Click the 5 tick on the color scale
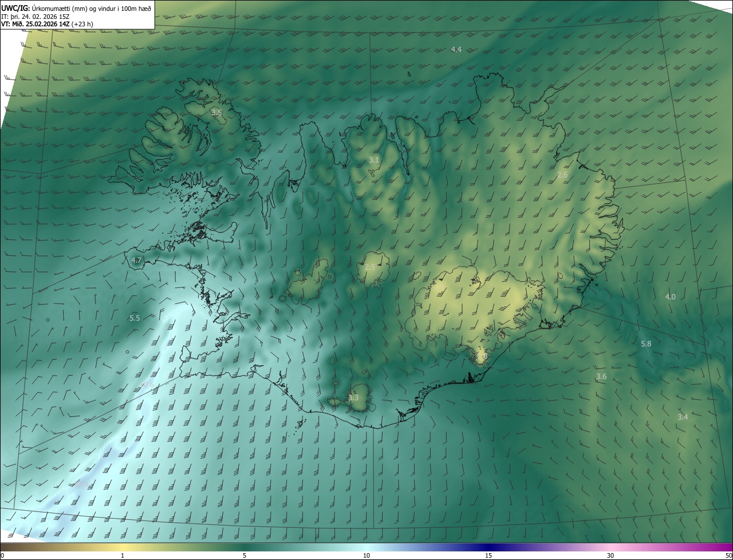The width and height of the screenshot is (733, 560). click(245, 555)
